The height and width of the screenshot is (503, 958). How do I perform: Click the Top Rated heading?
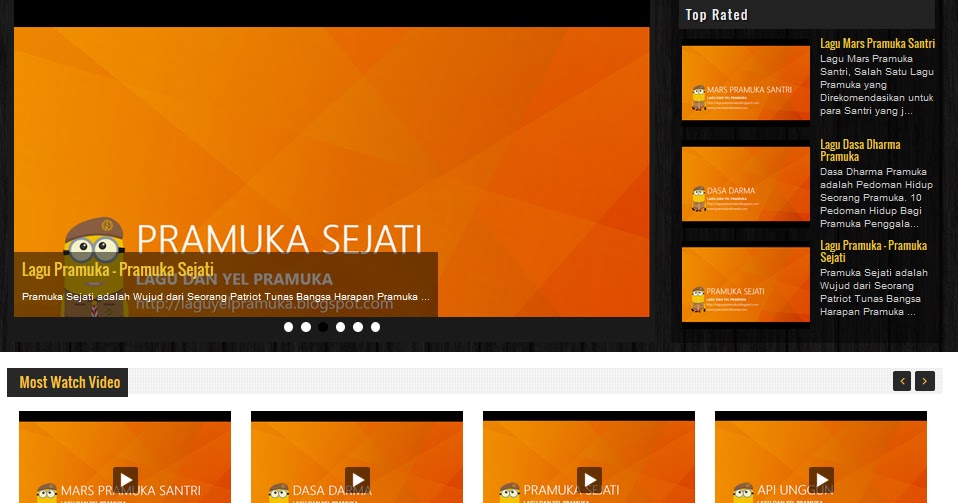pyautogui.click(x=717, y=15)
